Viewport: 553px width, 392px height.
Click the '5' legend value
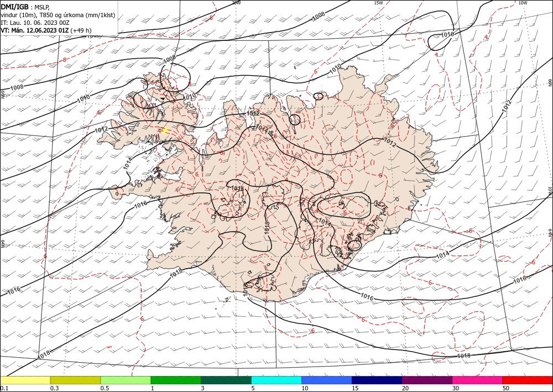coord(253,388)
